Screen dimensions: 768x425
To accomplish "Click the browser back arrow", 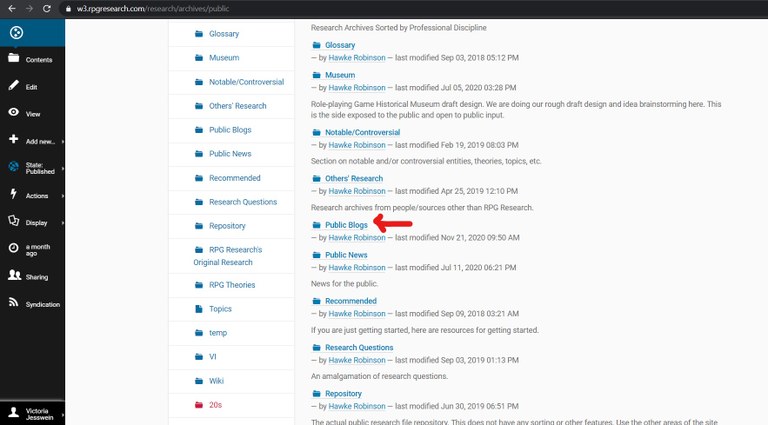I will click(x=9, y=8).
